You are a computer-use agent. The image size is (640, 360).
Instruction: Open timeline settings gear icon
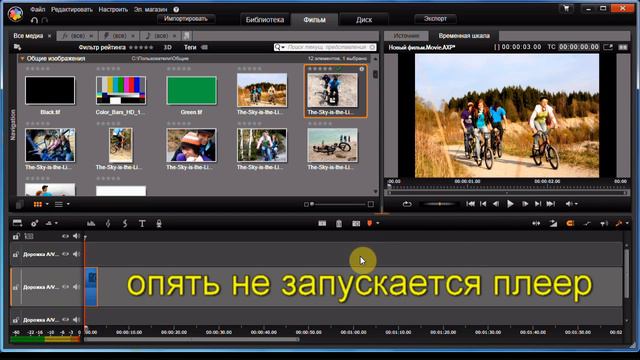pyautogui.click(x=34, y=223)
